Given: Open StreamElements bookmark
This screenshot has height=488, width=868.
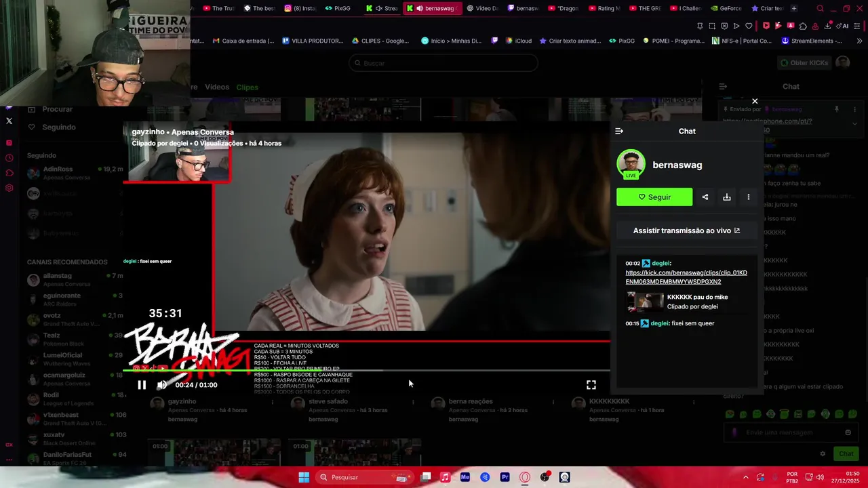Looking at the screenshot, I should [x=812, y=41].
